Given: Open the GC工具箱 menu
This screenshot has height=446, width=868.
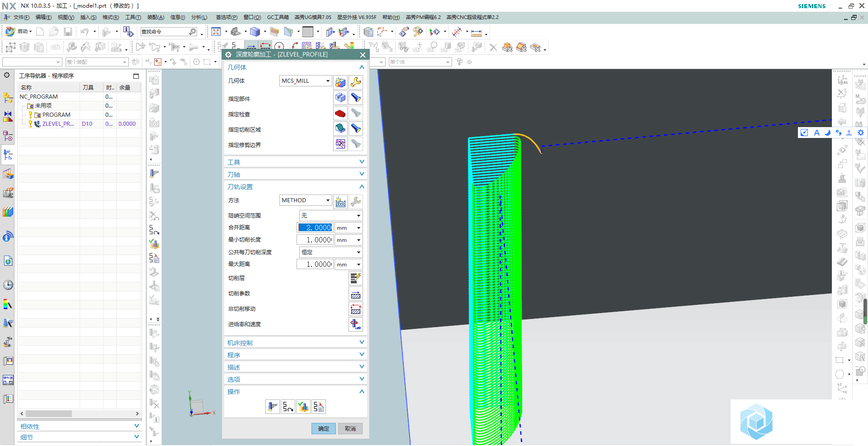Looking at the screenshot, I should 278,17.
